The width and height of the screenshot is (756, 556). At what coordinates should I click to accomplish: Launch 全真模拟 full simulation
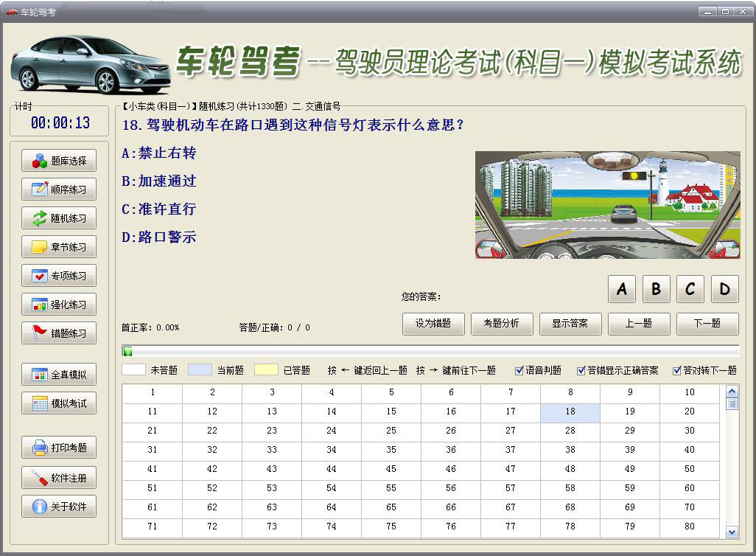pyautogui.click(x=59, y=375)
